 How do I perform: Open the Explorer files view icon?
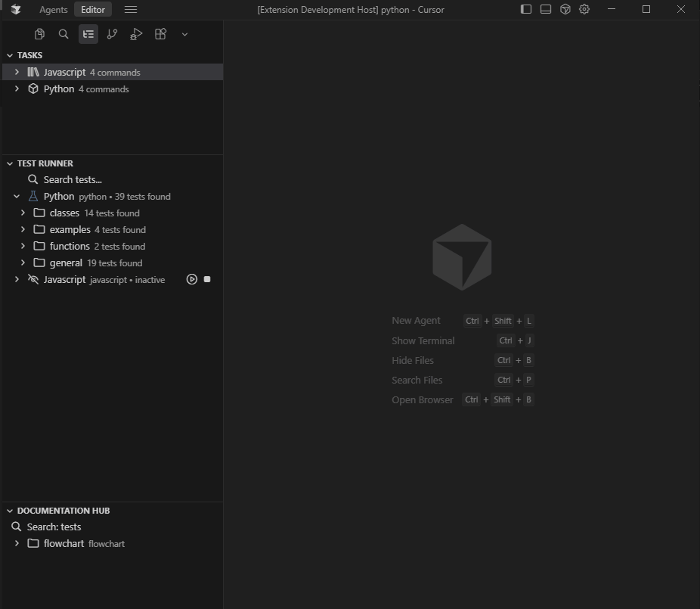(40, 34)
